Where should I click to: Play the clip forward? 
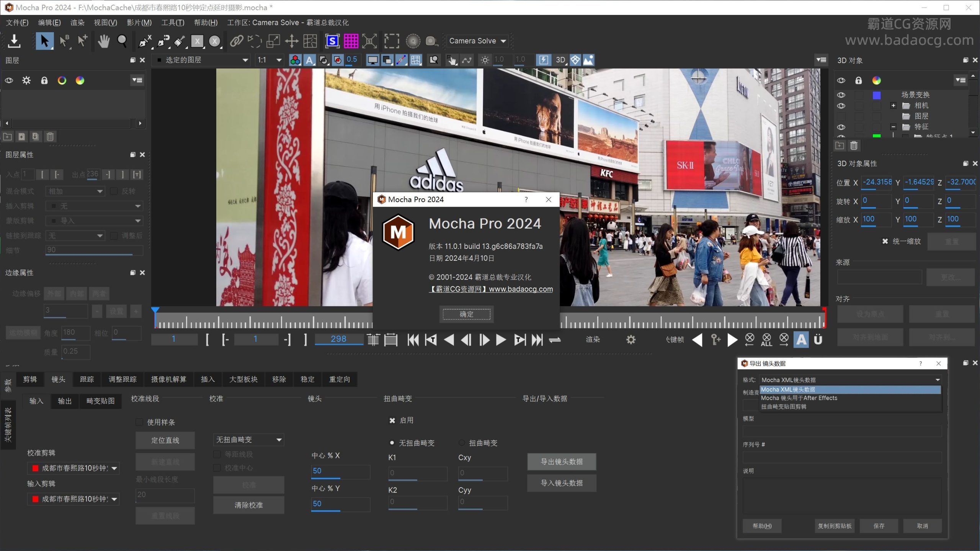(501, 340)
